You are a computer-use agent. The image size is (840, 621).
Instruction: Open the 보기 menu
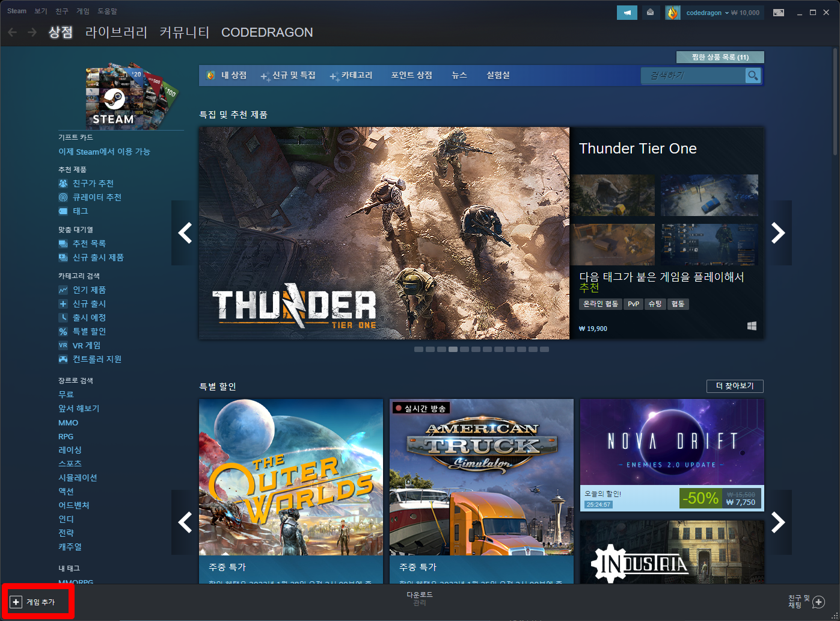[41, 11]
